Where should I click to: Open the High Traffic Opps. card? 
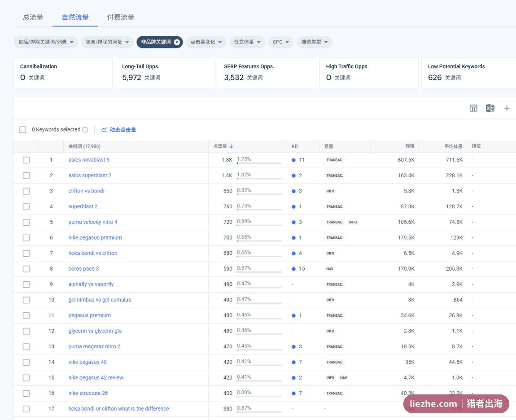click(x=369, y=73)
